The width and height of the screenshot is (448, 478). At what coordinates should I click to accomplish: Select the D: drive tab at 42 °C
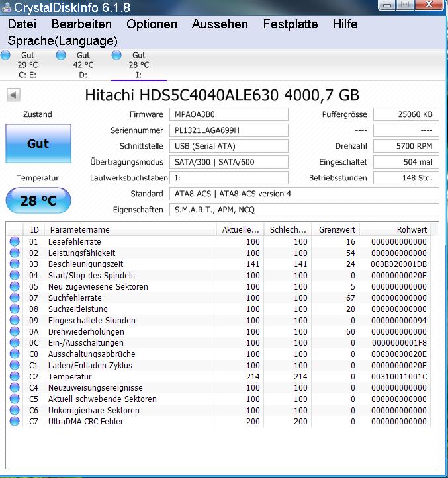(83, 65)
